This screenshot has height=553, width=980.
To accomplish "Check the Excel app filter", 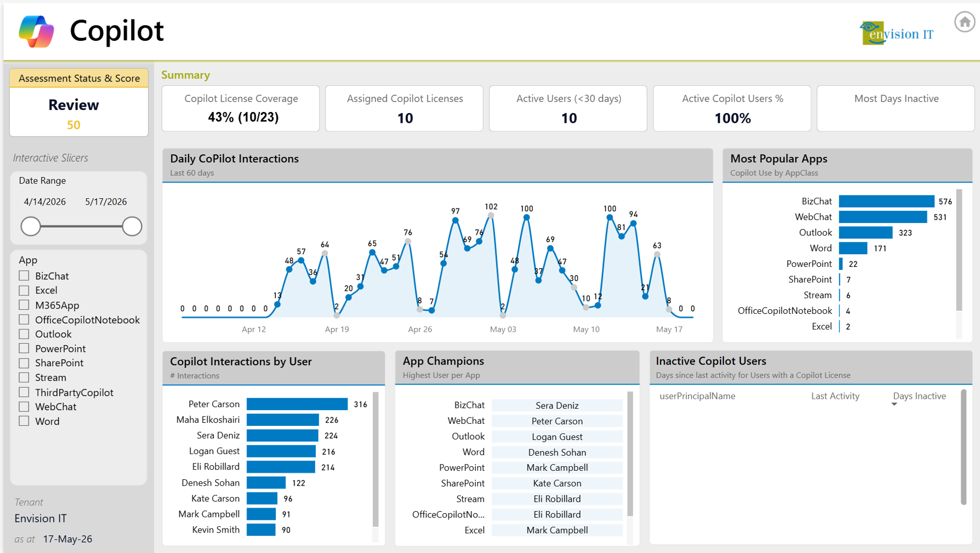I will click(x=24, y=290).
